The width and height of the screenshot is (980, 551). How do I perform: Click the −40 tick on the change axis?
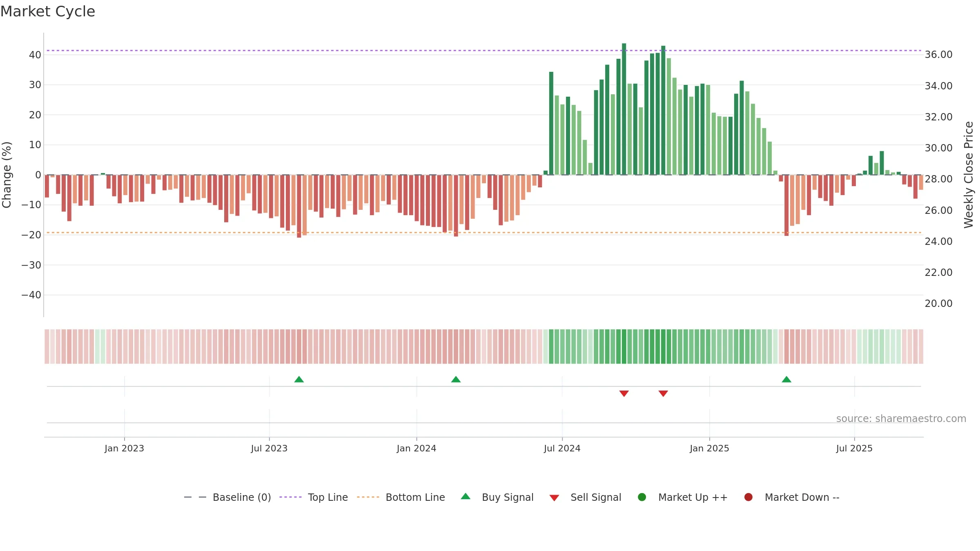[x=31, y=295]
